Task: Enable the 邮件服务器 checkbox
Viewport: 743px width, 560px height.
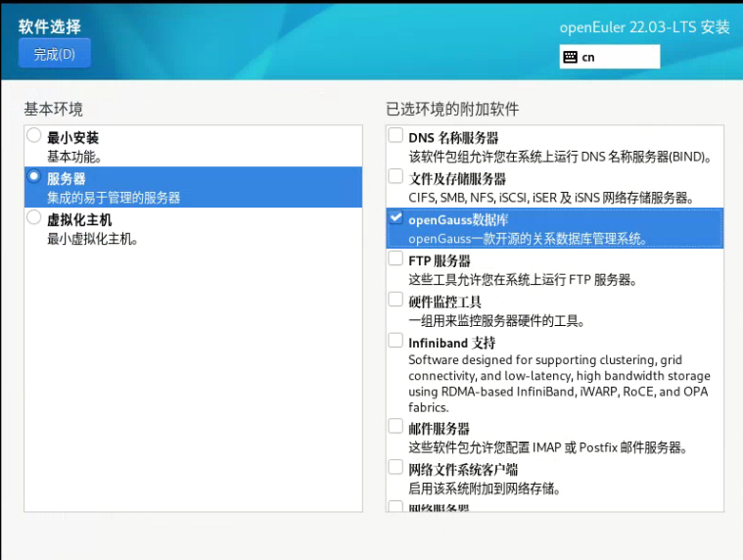Action: tap(395, 426)
